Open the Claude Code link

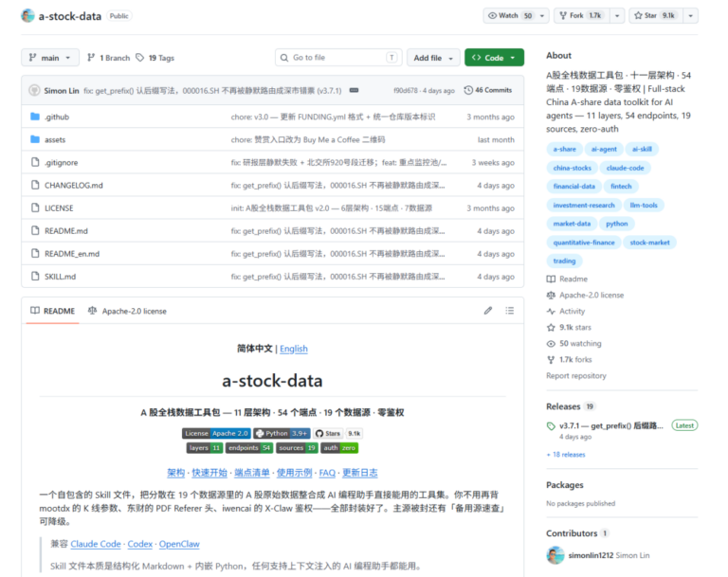pyautogui.click(x=96, y=544)
